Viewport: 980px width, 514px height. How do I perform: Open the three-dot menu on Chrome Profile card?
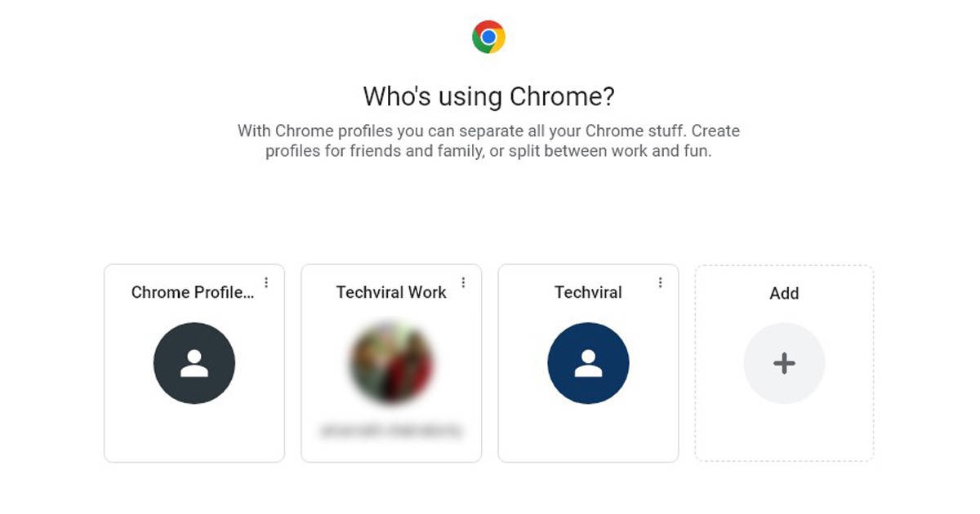point(266,283)
